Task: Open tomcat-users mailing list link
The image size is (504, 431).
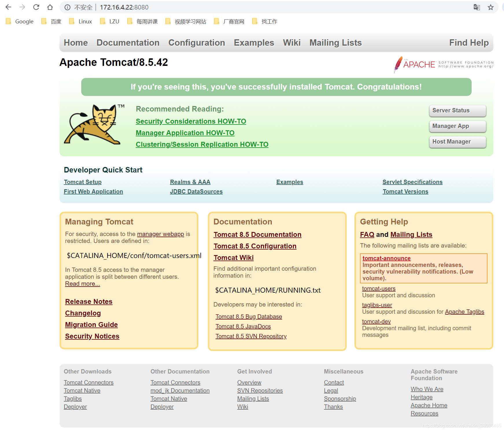Action: 379,289
